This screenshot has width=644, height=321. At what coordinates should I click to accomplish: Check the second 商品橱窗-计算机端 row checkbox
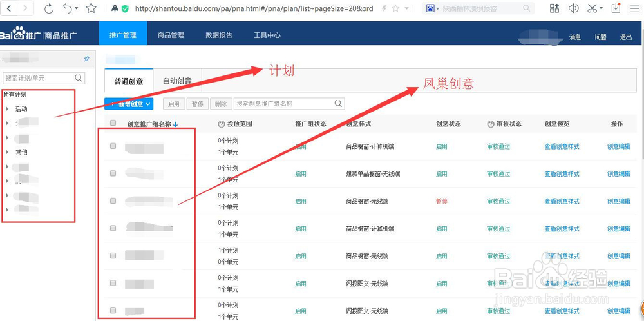(x=113, y=228)
